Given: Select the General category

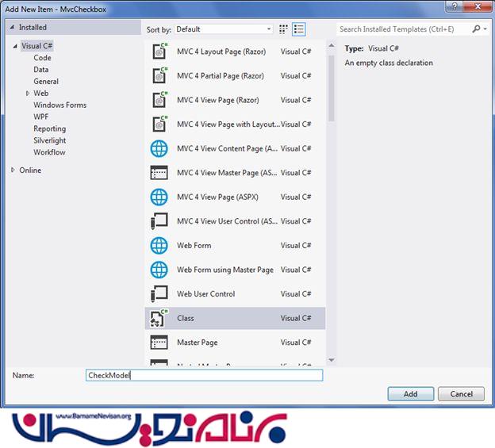Looking at the screenshot, I should pyautogui.click(x=46, y=82).
